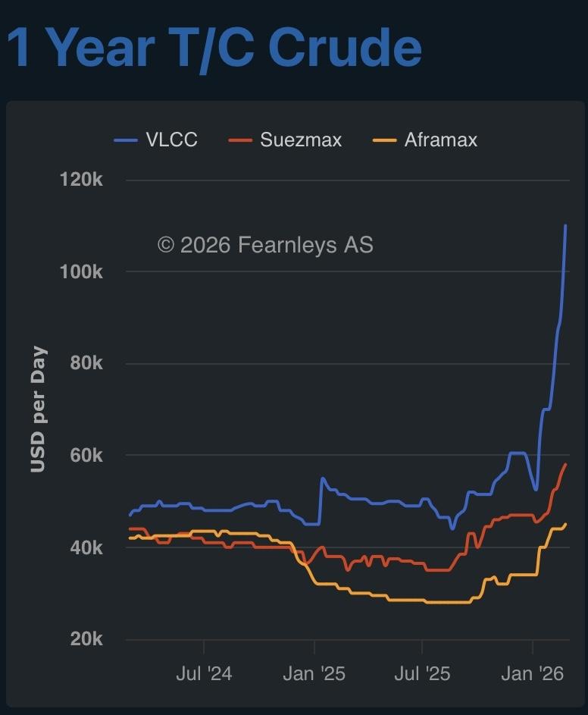Toggle the VLCC series in the legend
This screenshot has width=588, height=715.
pyautogui.click(x=172, y=140)
